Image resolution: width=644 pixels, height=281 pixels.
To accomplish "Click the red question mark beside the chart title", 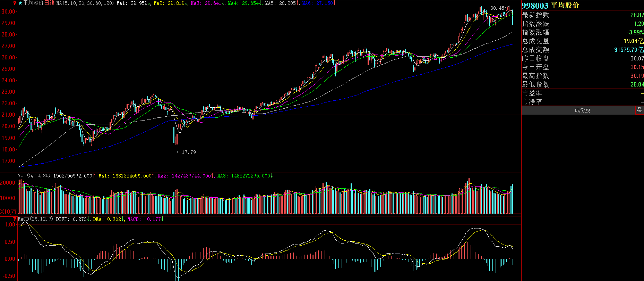I will (15, 3).
